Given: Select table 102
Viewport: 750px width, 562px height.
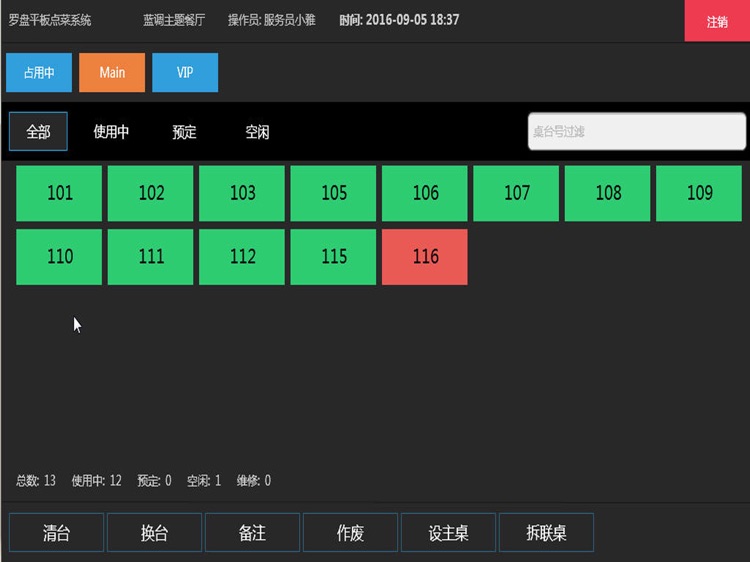Looking at the screenshot, I should point(150,193).
